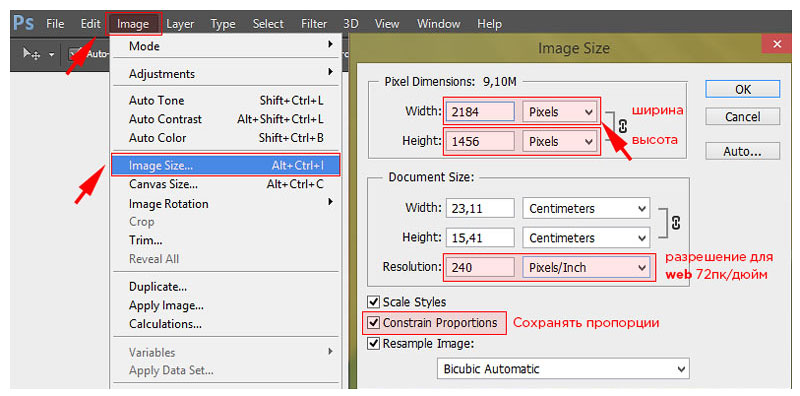Open the 3D menu

point(351,24)
